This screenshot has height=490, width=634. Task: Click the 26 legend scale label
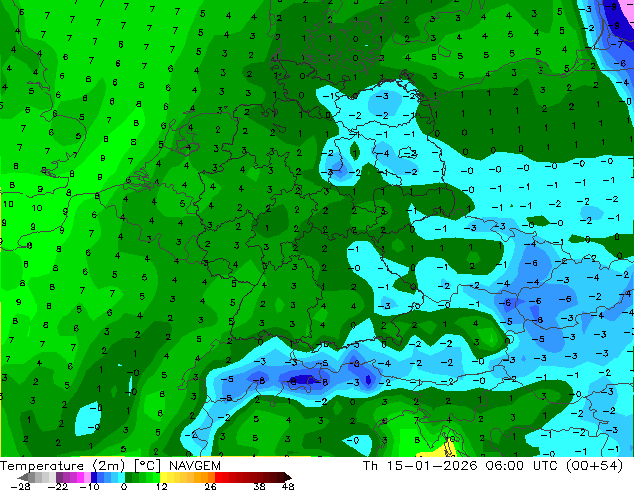210,486
